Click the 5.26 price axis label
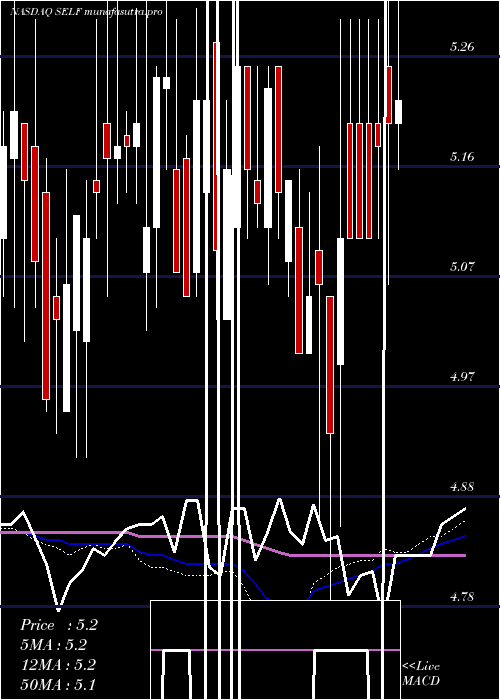Screen dimensions: 500x700 pyautogui.click(x=462, y=46)
